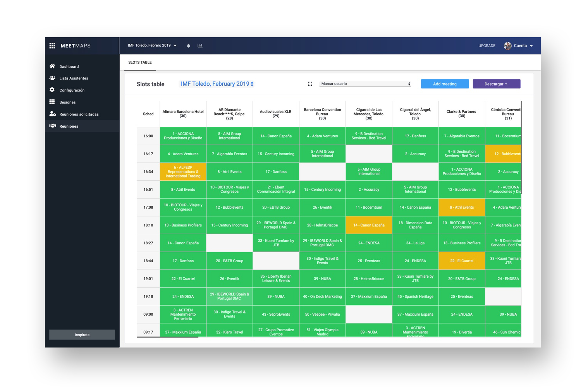Click the Inspírate button
Image resolution: width=588 pixels, height=389 pixels.
(x=82, y=335)
